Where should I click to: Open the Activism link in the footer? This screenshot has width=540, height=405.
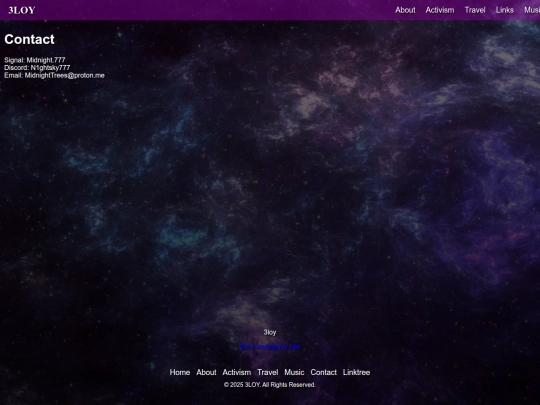237,372
